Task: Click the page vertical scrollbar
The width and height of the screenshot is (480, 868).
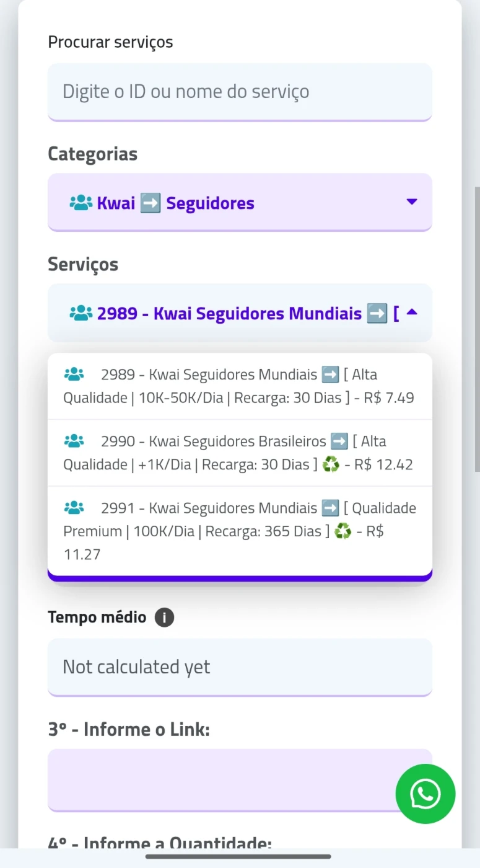Action: (476, 329)
